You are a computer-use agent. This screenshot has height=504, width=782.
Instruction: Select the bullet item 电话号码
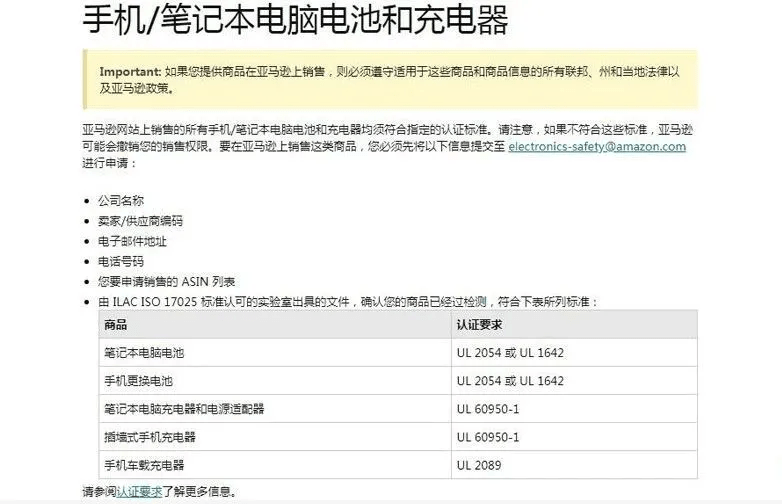(x=121, y=261)
